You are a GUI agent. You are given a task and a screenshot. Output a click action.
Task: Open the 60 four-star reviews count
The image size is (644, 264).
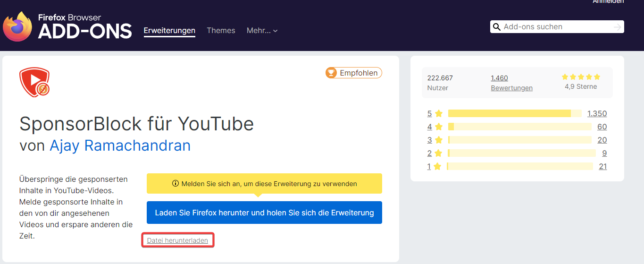click(x=602, y=127)
